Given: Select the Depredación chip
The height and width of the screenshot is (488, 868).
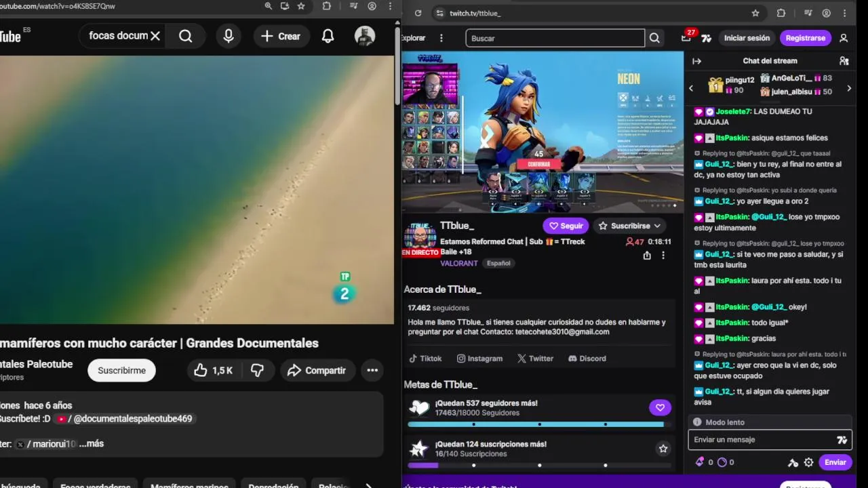Looking at the screenshot, I should [x=273, y=484].
